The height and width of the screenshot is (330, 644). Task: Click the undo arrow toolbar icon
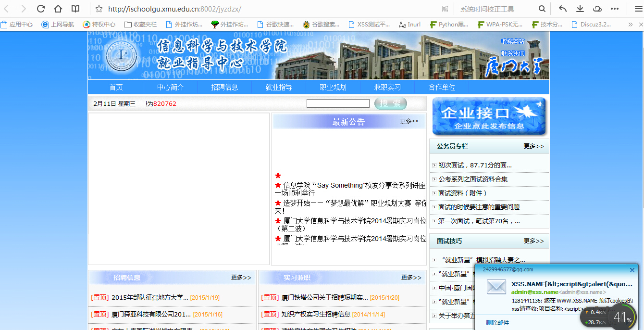(x=563, y=9)
